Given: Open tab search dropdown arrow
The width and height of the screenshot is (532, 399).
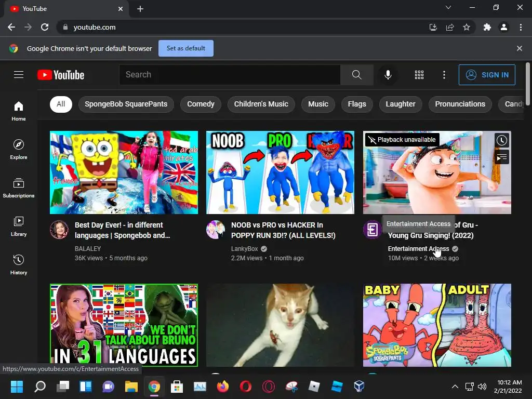Looking at the screenshot, I should [448, 7].
